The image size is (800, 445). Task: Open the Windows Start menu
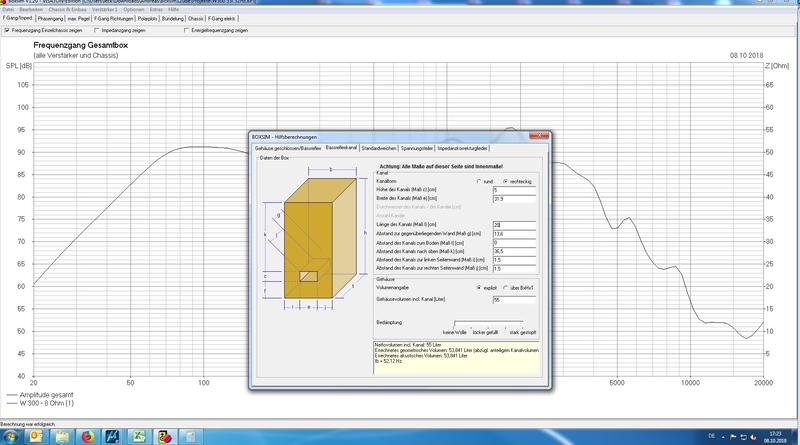coord(9,436)
